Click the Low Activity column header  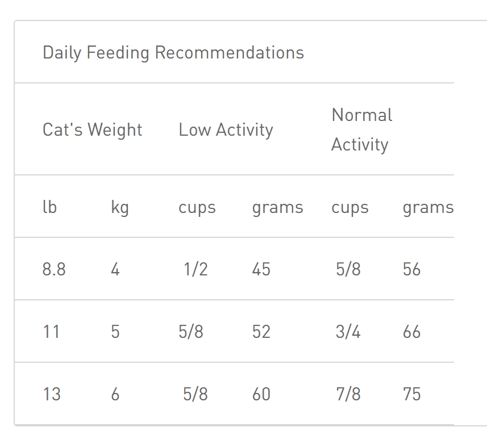(226, 130)
